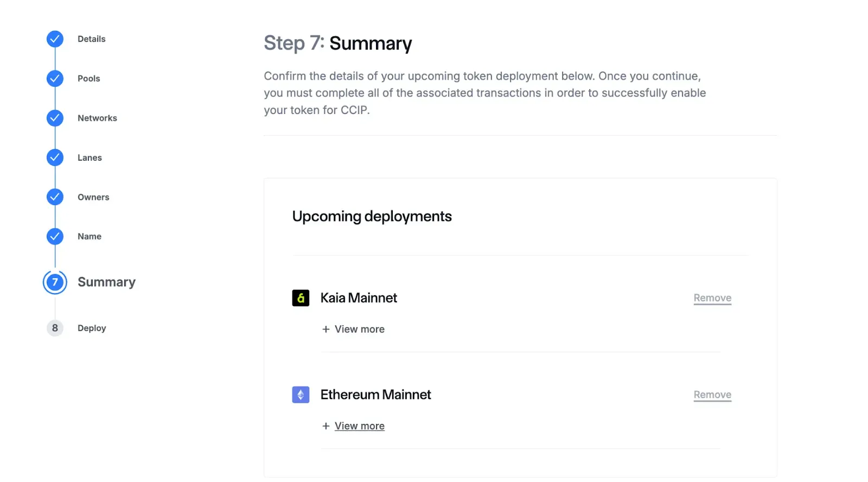This screenshot has height=482, width=868.
Task: Click the Kaia Mainnet network logo icon
Action: tap(301, 298)
